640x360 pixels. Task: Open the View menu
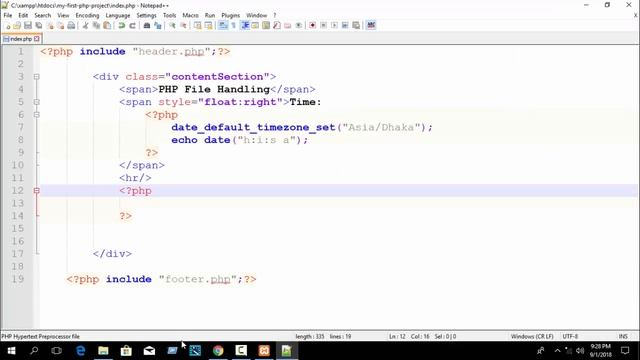63,16
